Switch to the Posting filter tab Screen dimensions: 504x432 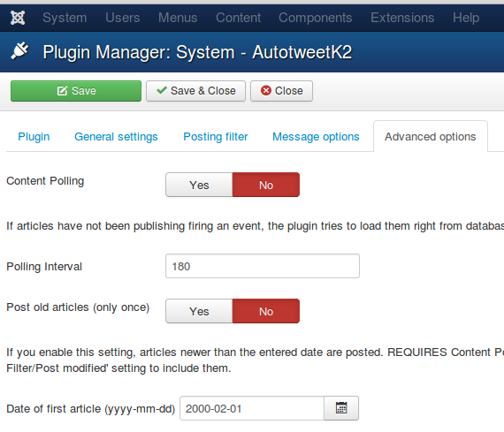click(216, 137)
